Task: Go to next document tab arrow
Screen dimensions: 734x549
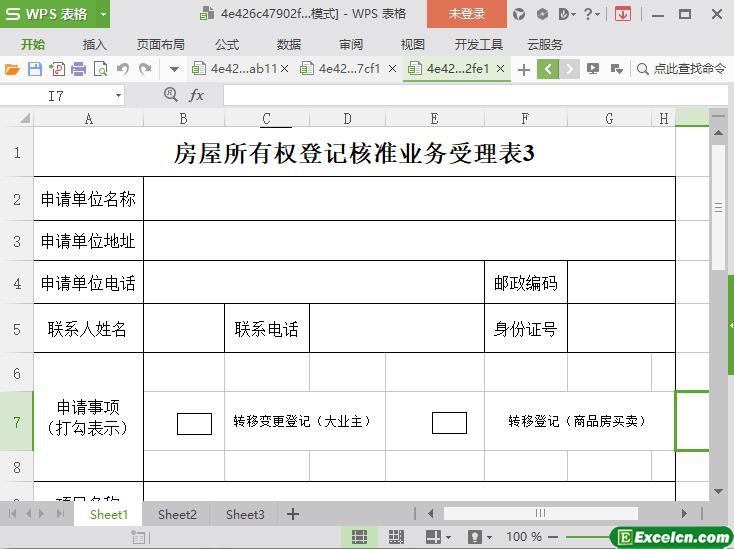Action: pos(569,69)
